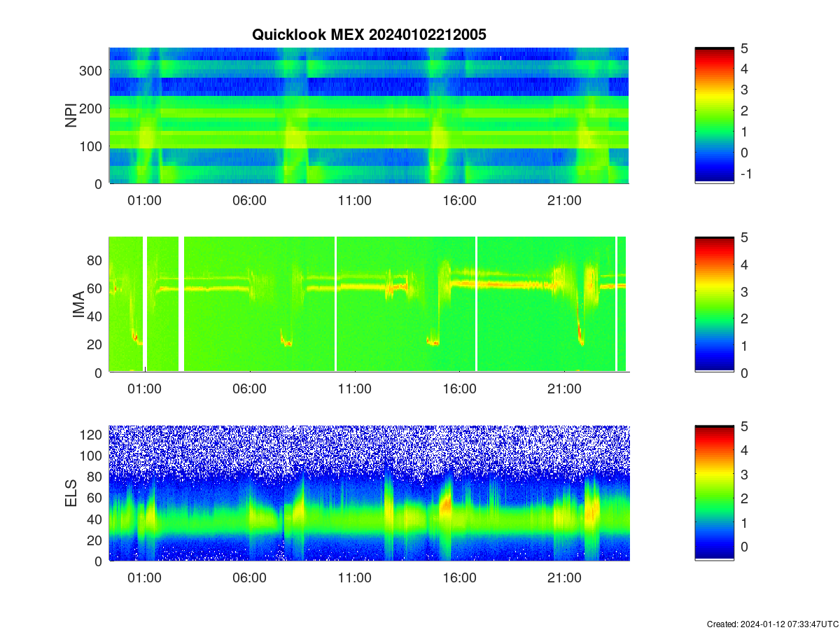Image resolution: width=840 pixels, height=630 pixels.
Task: Click '11:00' under the NPI panel
Action: 354,200
